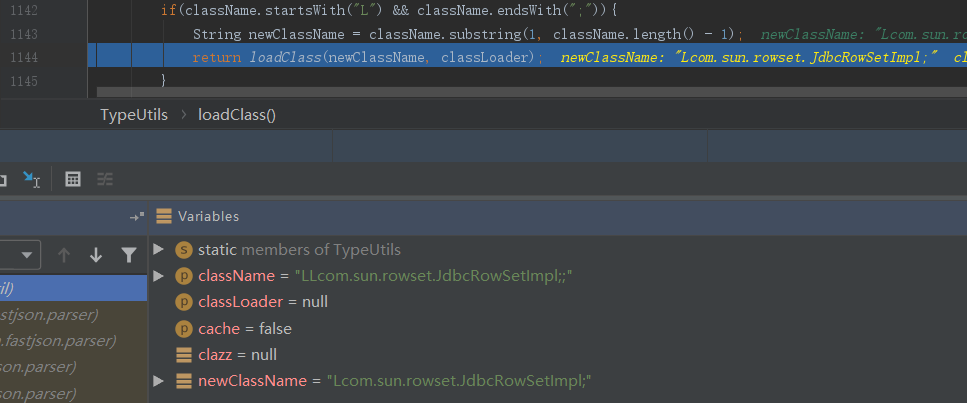Expand the static members of TypeUtils node

click(158, 249)
